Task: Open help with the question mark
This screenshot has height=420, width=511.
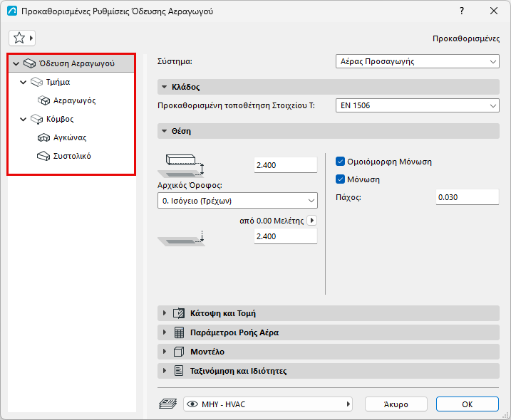Action: (462, 11)
